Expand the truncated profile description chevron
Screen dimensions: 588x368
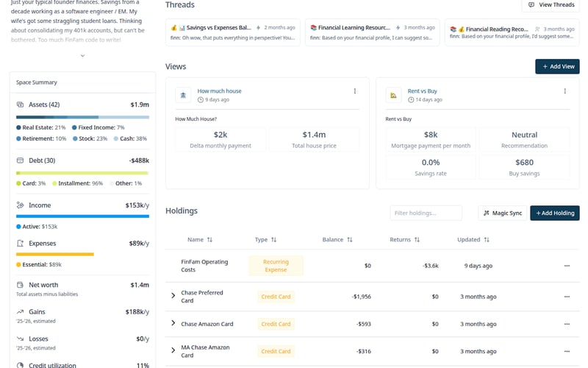pos(82,56)
